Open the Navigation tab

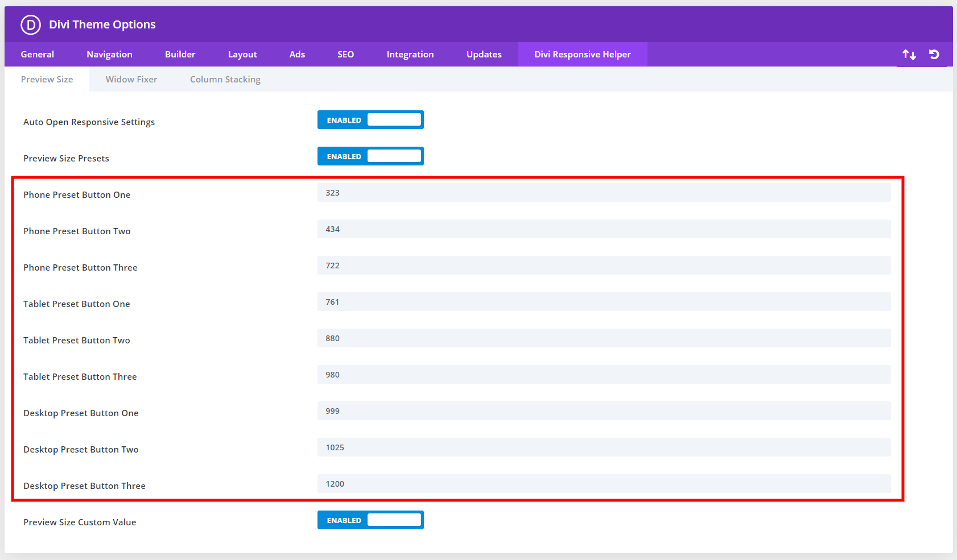point(109,55)
